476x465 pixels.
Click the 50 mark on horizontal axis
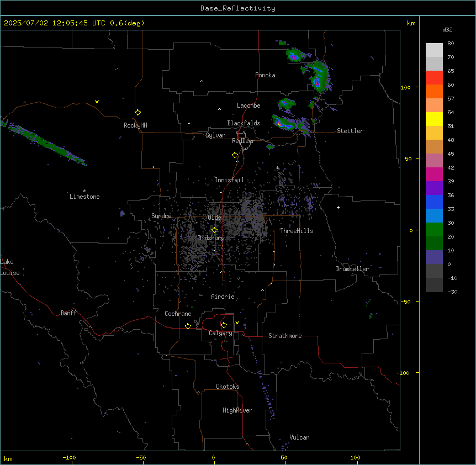(x=284, y=457)
